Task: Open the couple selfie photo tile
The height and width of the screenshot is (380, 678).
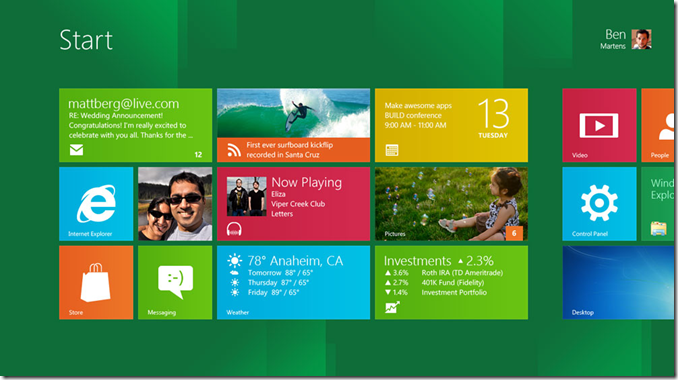Action: (175, 204)
